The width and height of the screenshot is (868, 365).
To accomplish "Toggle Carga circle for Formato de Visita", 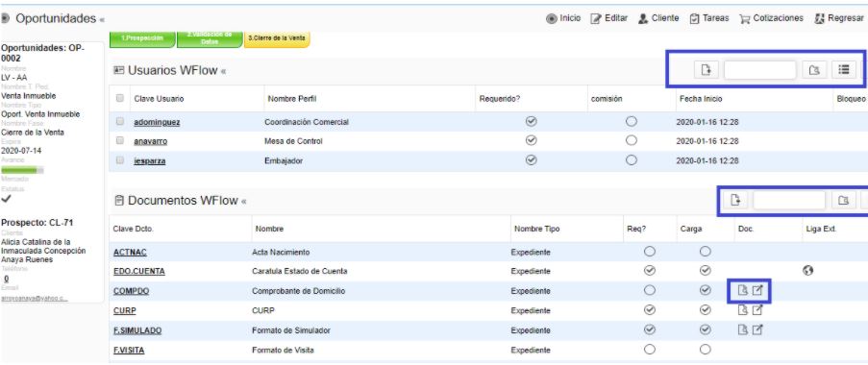I will (x=705, y=350).
